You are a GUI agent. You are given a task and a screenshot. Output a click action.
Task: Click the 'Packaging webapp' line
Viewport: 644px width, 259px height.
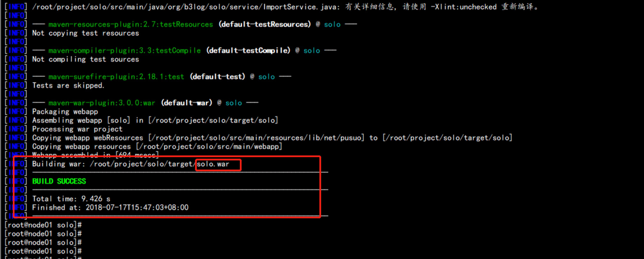click(x=65, y=111)
